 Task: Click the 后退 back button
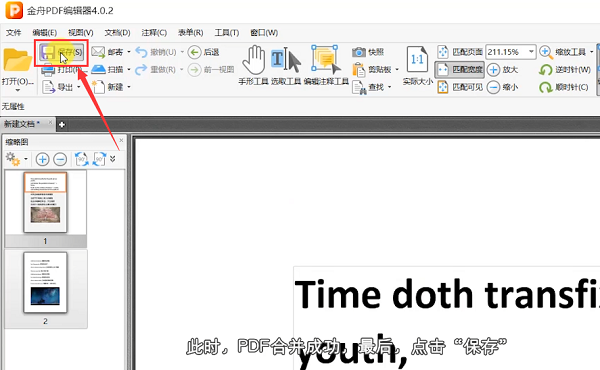[x=204, y=52]
